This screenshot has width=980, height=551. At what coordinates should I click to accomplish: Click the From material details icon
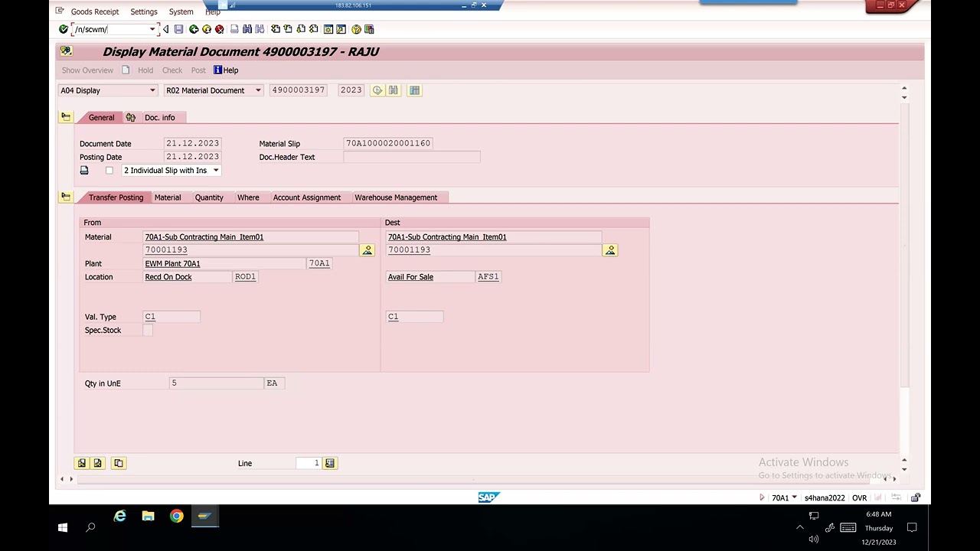[367, 250]
